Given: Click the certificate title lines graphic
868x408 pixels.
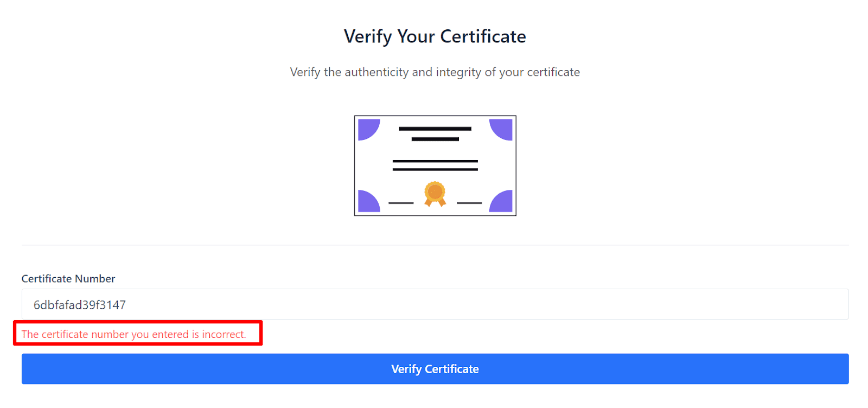Looking at the screenshot, I should coord(435,134).
